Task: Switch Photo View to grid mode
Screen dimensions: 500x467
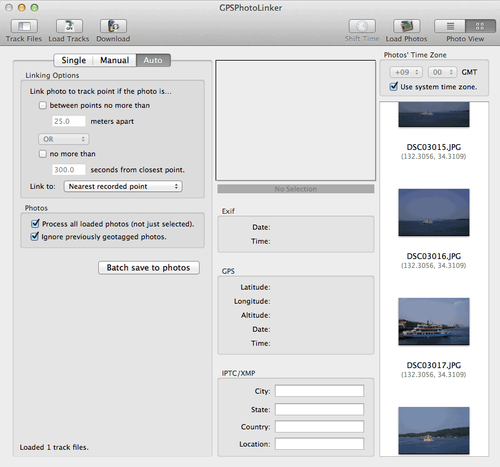Action: click(x=480, y=26)
